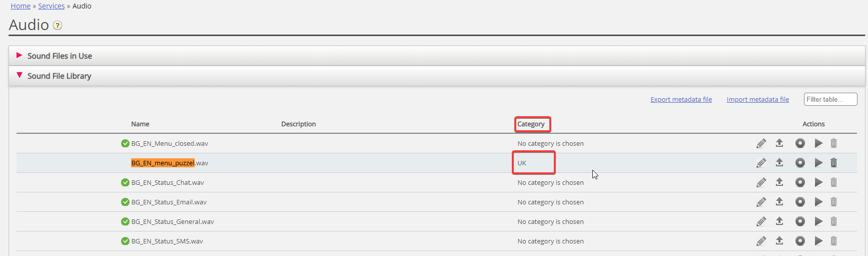Sort table by the Category column header
This screenshot has width=868, height=256.
tap(531, 124)
